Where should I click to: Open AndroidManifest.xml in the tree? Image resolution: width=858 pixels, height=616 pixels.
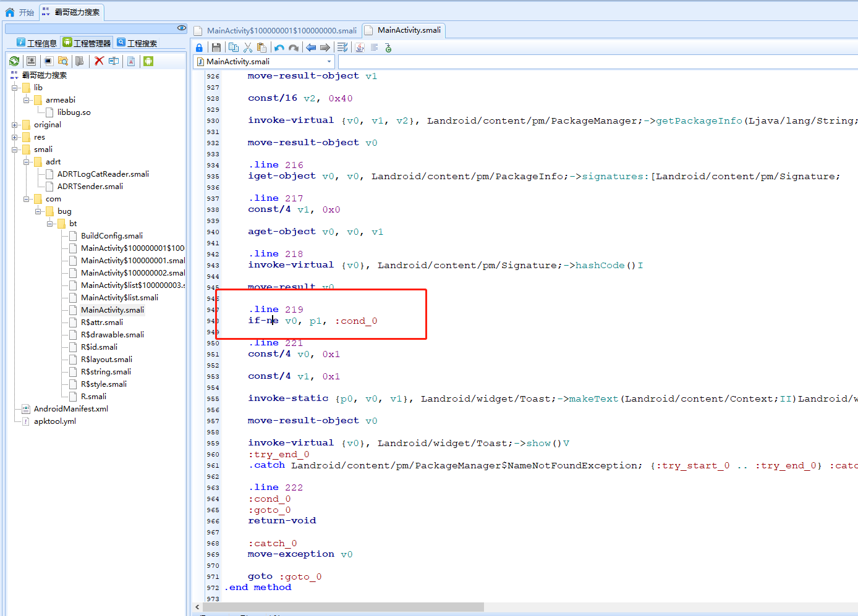(x=70, y=409)
